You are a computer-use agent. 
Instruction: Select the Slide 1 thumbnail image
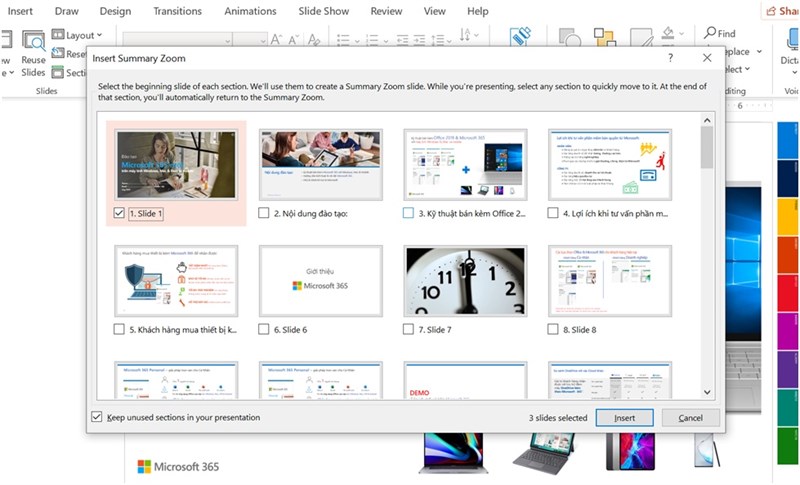(176, 164)
